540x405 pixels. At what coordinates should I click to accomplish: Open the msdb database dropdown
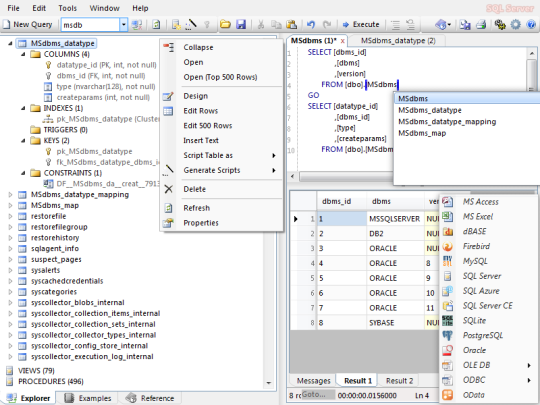click(124, 25)
